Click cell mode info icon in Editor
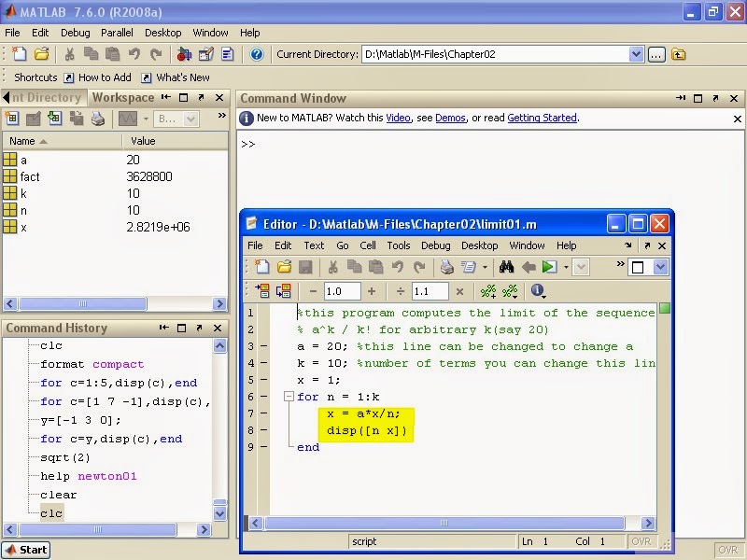The height and width of the screenshot is (560, 747). pos(538,290)
